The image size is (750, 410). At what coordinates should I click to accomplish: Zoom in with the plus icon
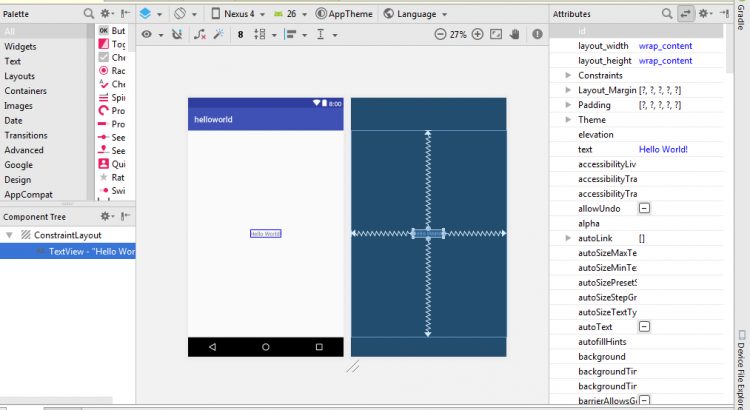(x=477, y=34)
